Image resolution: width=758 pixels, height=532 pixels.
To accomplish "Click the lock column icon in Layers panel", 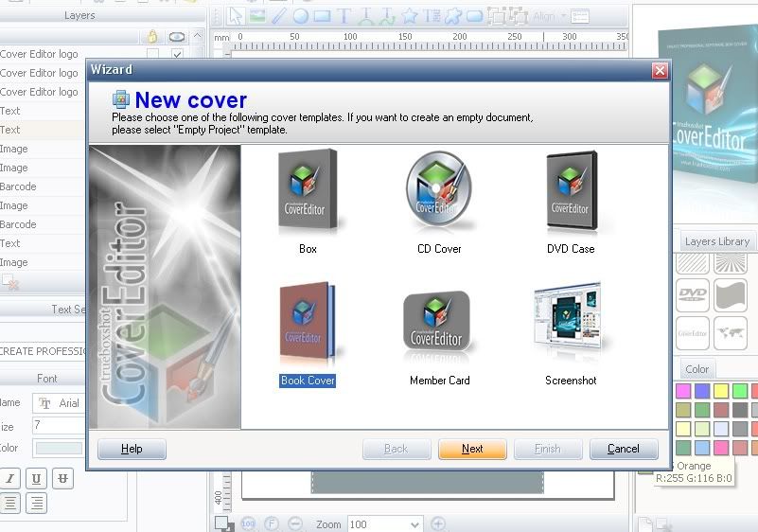I will [152, 36].
